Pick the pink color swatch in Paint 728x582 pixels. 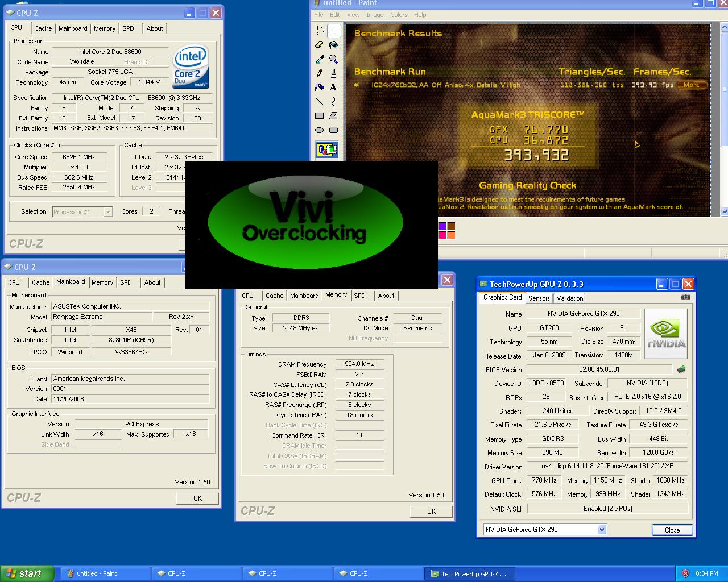(x=442, y=235)
